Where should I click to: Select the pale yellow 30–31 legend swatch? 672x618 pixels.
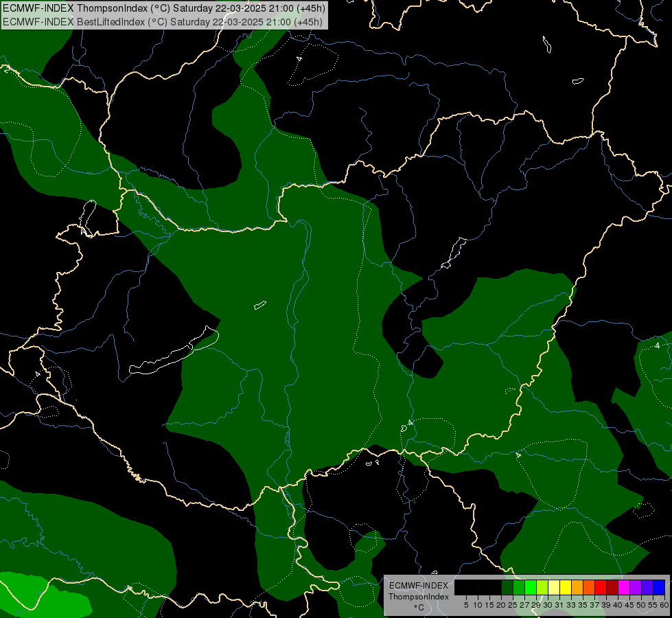click(554, 587)
